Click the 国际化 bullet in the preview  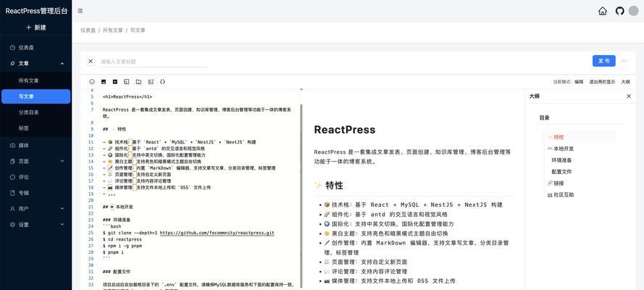[389, 224]
